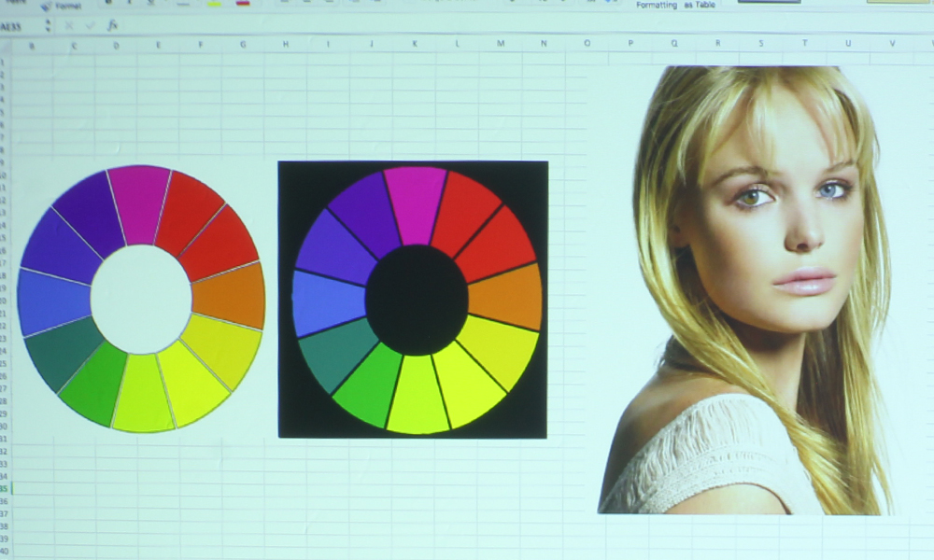This screenshot has height=560, width=934.
Task: Select column T header
Action: coord(804,44)
